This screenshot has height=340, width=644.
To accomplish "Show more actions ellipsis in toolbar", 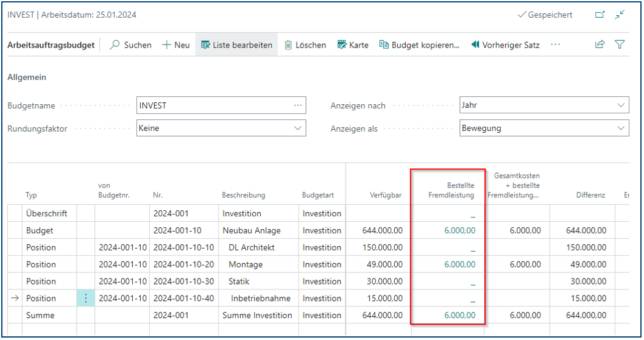I will 555,44.
